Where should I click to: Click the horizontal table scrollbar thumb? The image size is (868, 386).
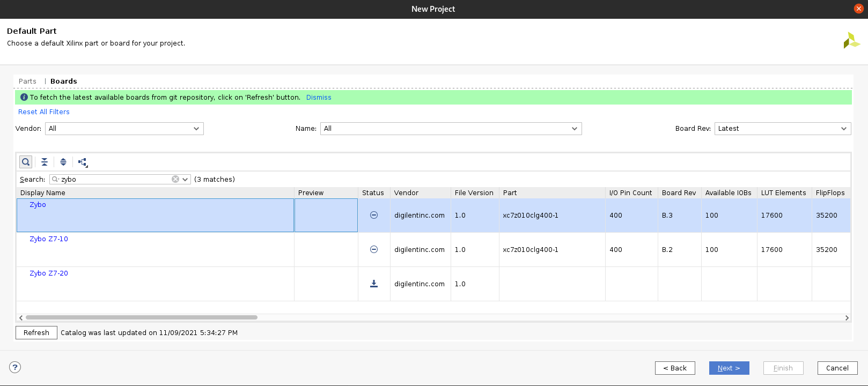(142, 317)
